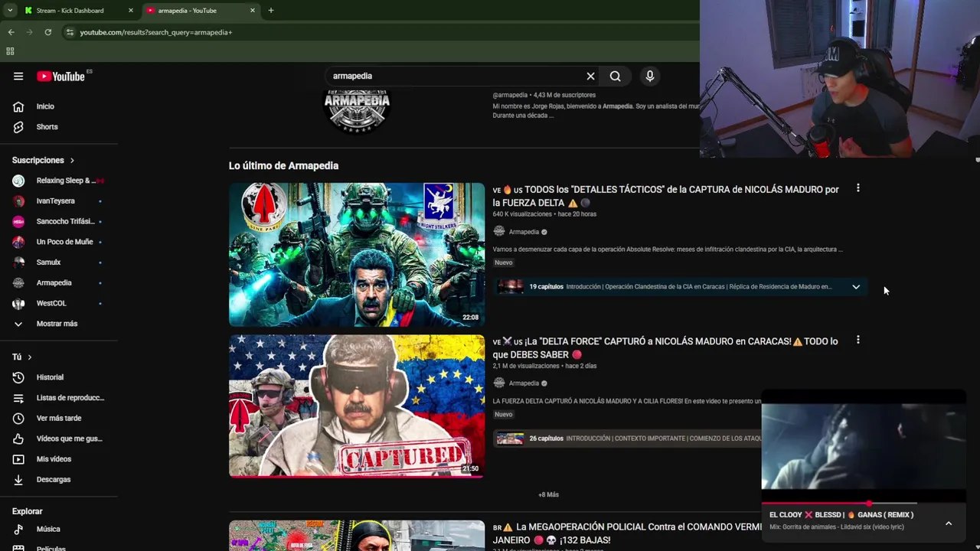980x551 pixels.
Task: Play the CAPTURED thumbnail video
Action: pyautogui.click(x=357, y=406)
